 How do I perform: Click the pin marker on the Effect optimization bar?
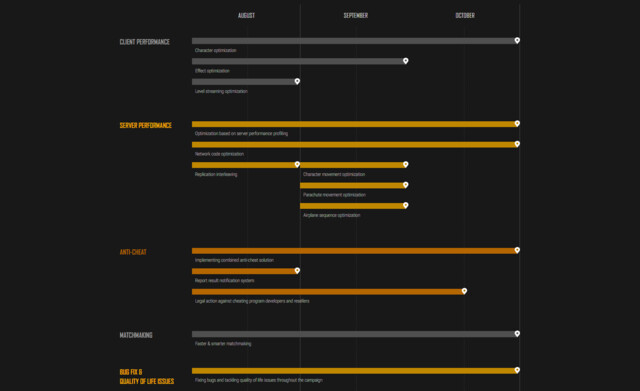[406, 61]
